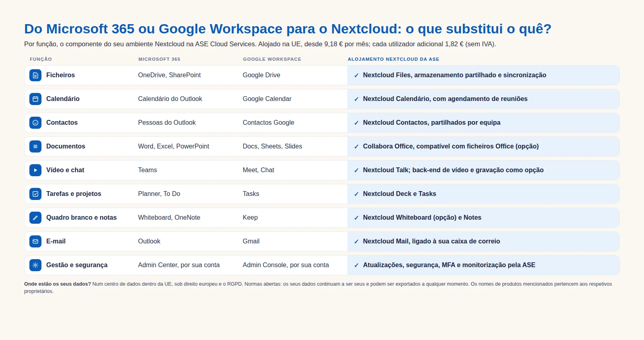Click the checkmark beside Atualizações, segurança, MFA
This screenshot has width=644, height=340.
coord(356,265)
